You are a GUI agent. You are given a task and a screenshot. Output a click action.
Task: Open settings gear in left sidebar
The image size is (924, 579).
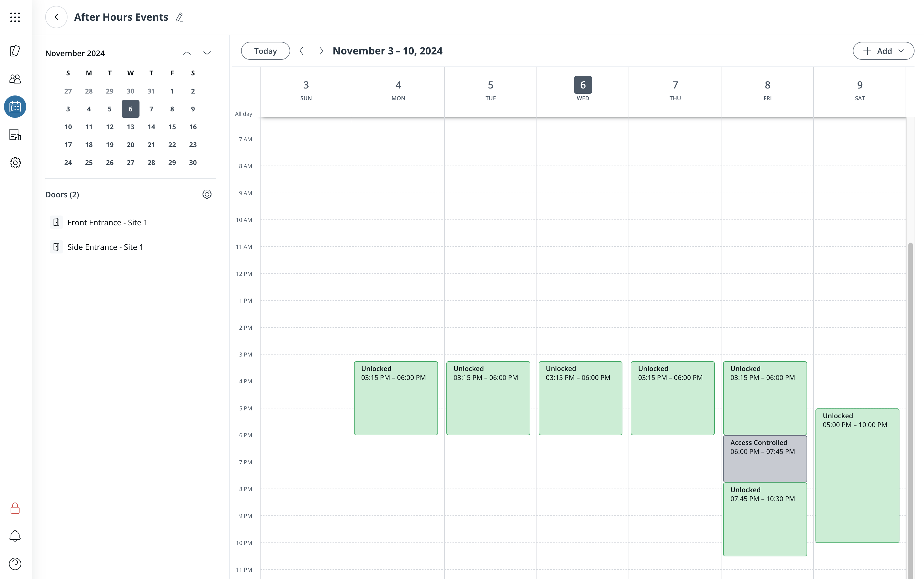click(15, 163)
